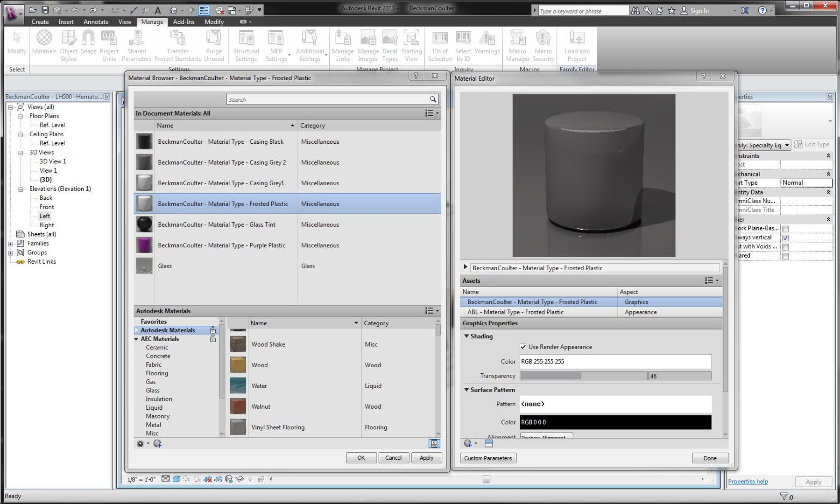
Task: Click Transfer Project Standards icon
Action: (177, 45)
